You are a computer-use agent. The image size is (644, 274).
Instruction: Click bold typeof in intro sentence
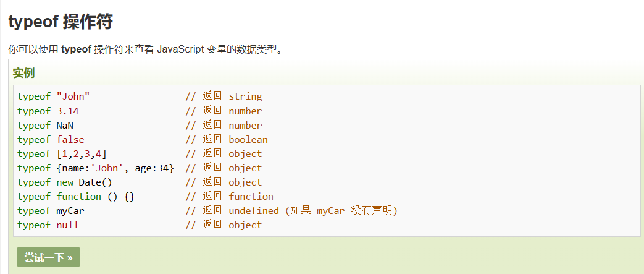tap(76, 49)
